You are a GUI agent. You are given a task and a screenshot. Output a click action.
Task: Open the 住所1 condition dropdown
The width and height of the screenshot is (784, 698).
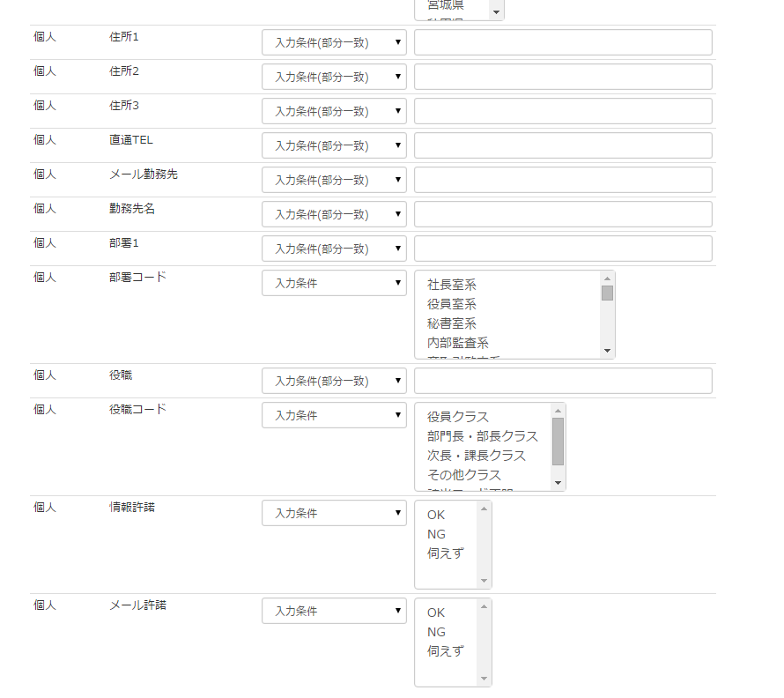coord(334,42)
